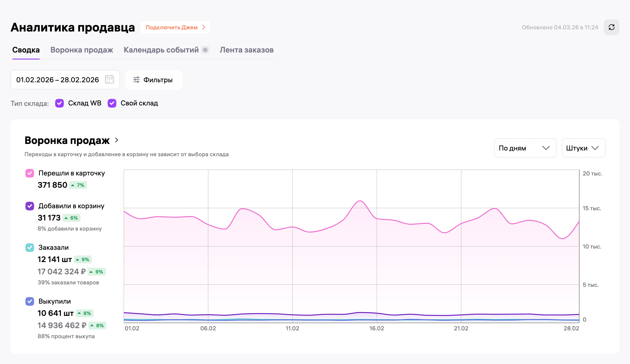Click the arrow in Подключить Джем
This screenshot has width=630, height=364.
pos(204,27)
